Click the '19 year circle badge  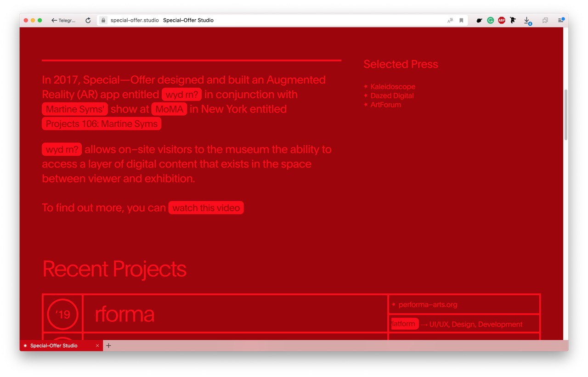(x=62, y=315)
